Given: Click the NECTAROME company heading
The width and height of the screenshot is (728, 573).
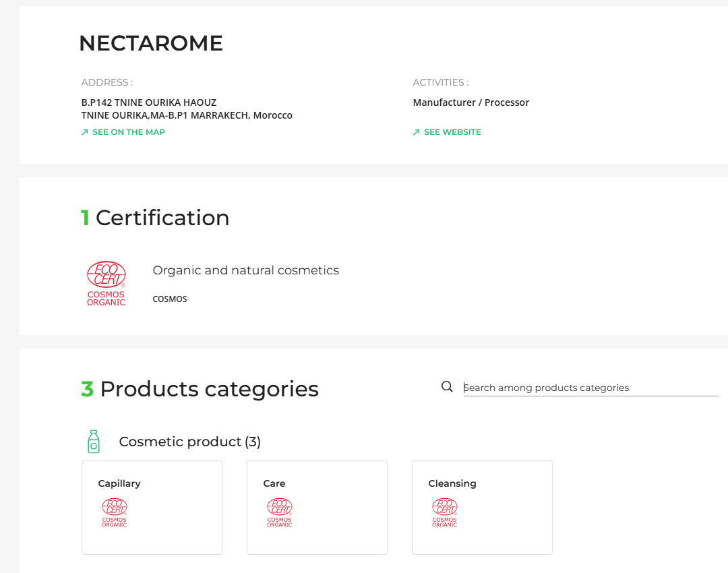Looking at the screenshot, I should coord(151,43).
